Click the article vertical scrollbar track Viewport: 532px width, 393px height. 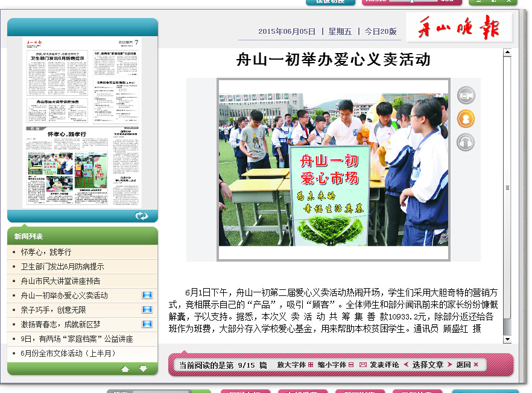click(x=507, y=196)
